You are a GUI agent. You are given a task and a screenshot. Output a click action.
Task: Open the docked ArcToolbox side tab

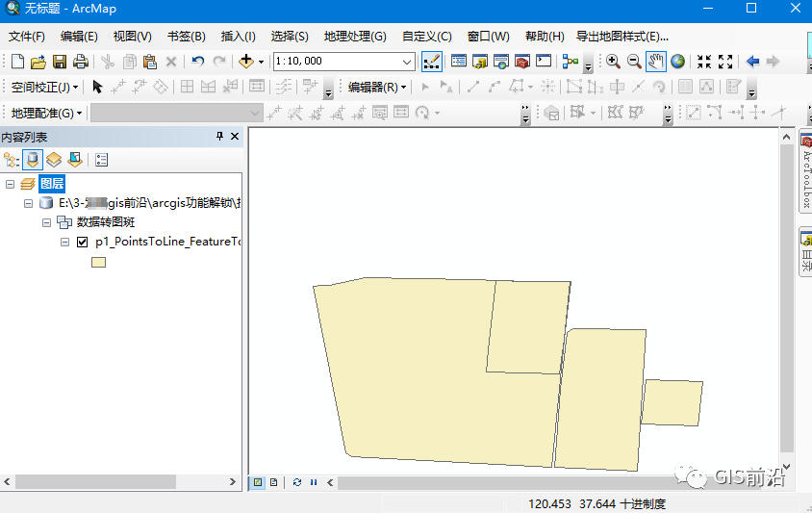click(x=806, y=171)
